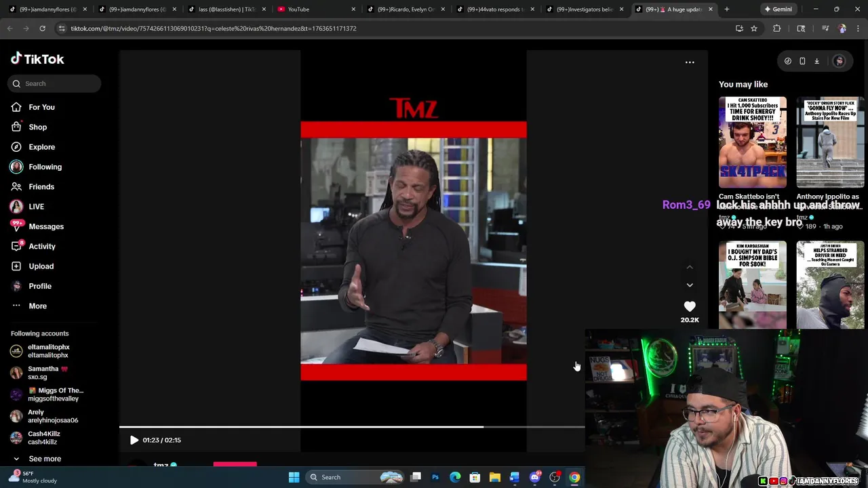Open the Windows Start menu
This screenshot has width=868, height=488.
(294, 477)
